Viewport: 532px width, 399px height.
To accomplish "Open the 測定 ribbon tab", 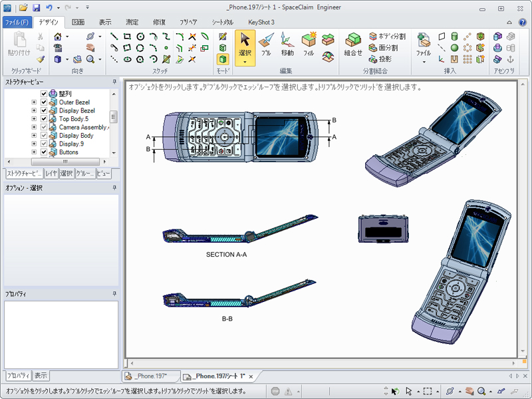I will click(132, 22).
